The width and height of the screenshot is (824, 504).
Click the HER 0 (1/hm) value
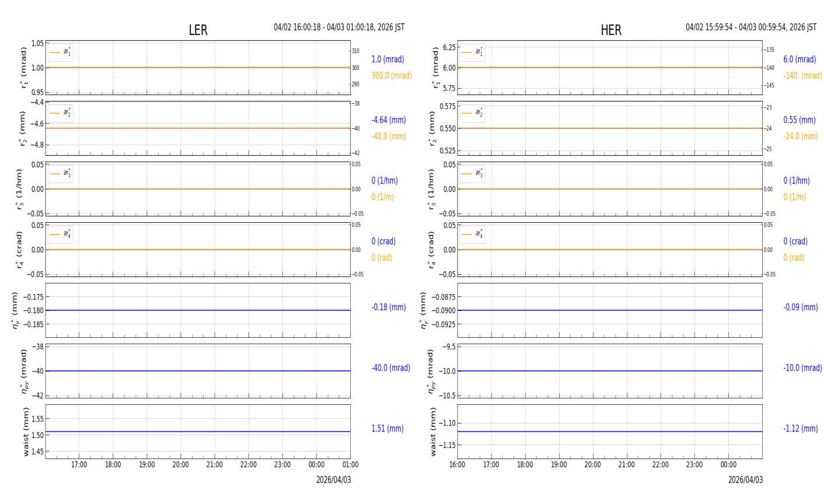(797, 181)
